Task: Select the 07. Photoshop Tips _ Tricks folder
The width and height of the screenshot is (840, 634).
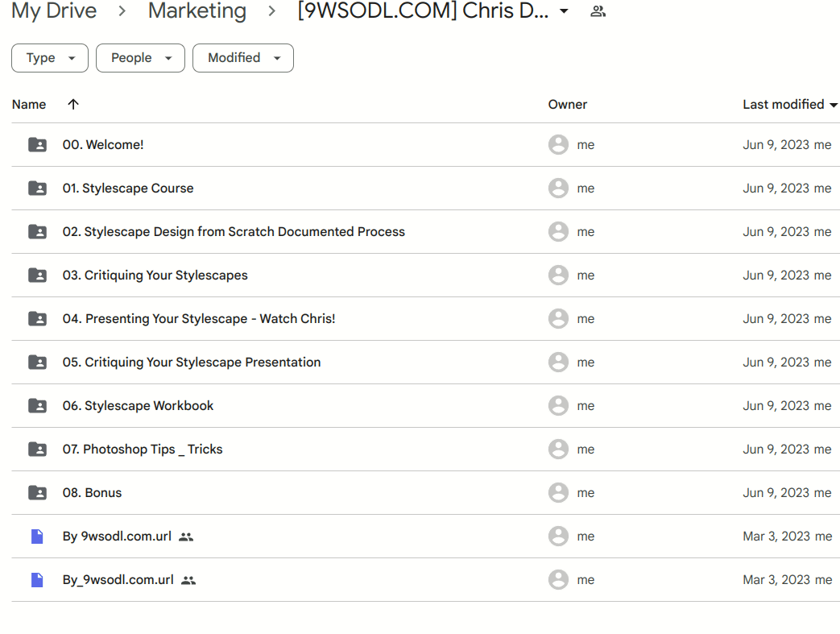Action: click(x=142, y=450)
